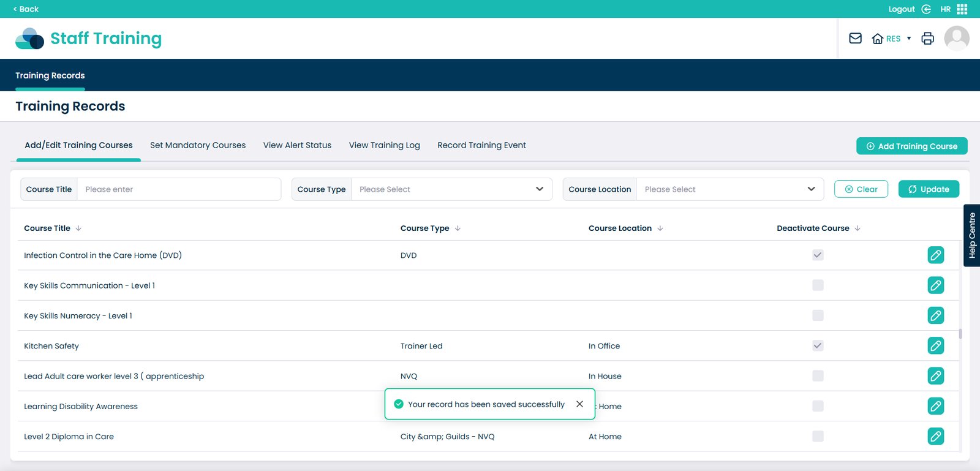Dismiss the saved successfully notification

pos(579,404)
